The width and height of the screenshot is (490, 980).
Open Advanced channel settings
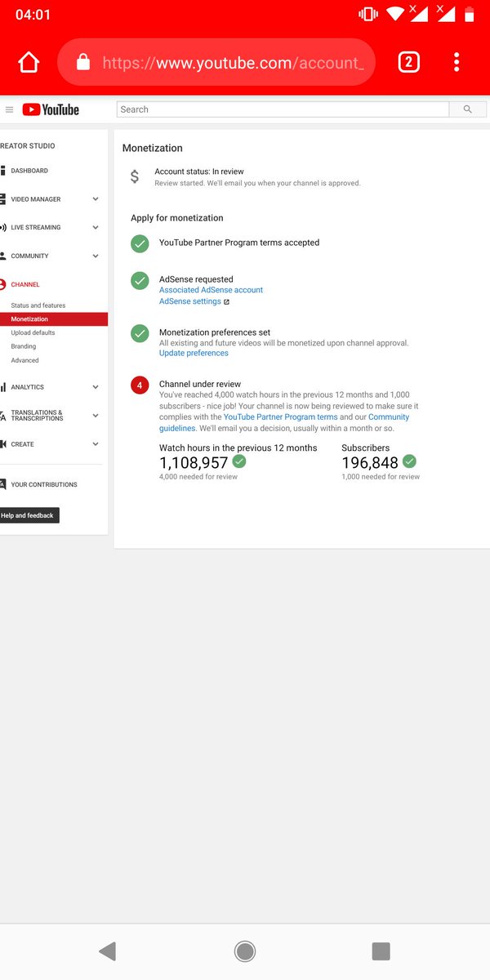[x=24, y=360]
